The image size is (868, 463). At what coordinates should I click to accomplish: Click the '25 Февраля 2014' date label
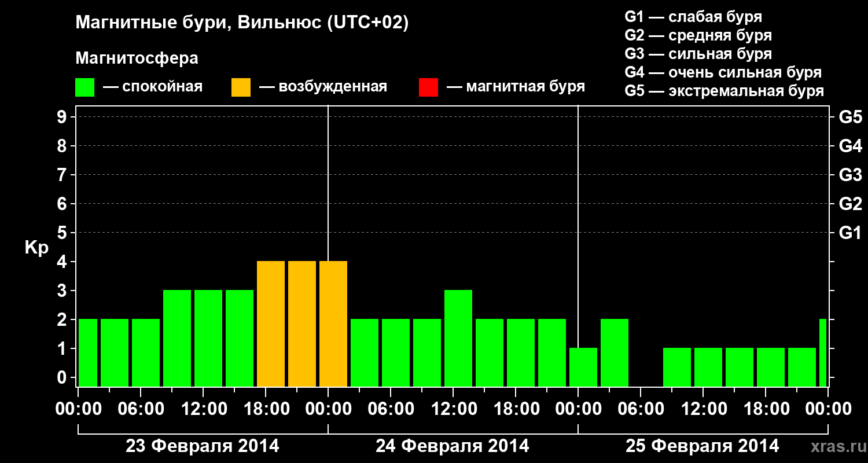(703, 446)
